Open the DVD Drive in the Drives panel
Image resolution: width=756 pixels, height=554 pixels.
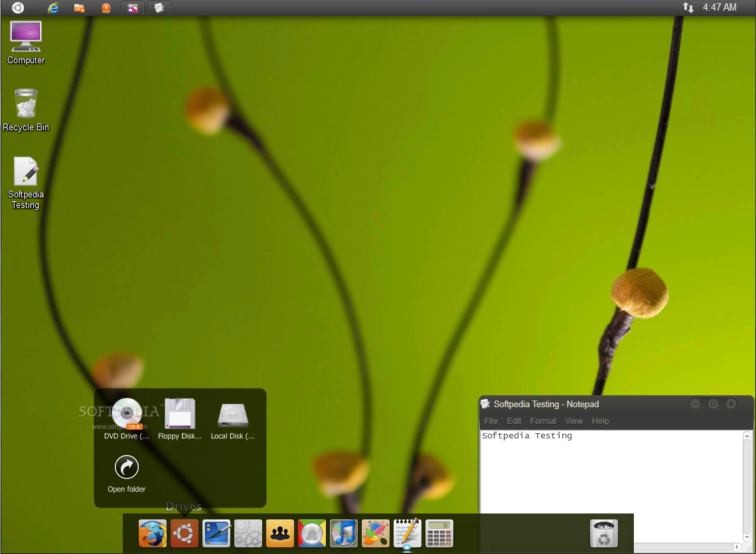click(126, 413)
